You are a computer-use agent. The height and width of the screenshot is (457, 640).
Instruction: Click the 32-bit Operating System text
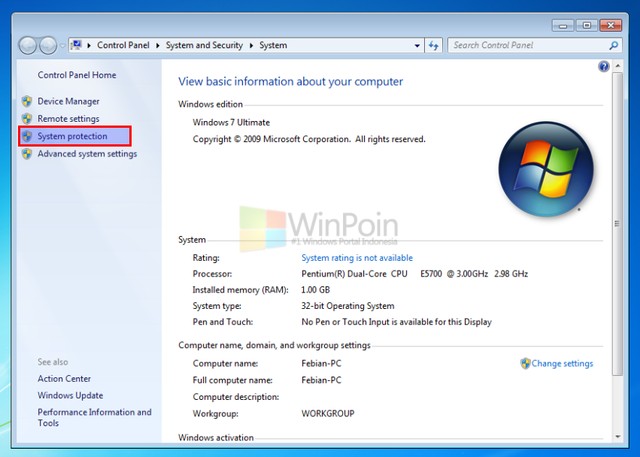click(x=348, y=306)
